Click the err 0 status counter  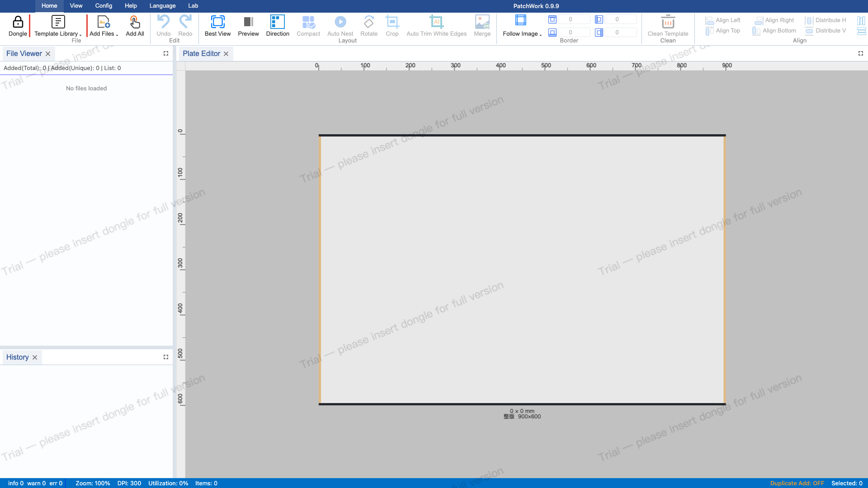[56, 483]
